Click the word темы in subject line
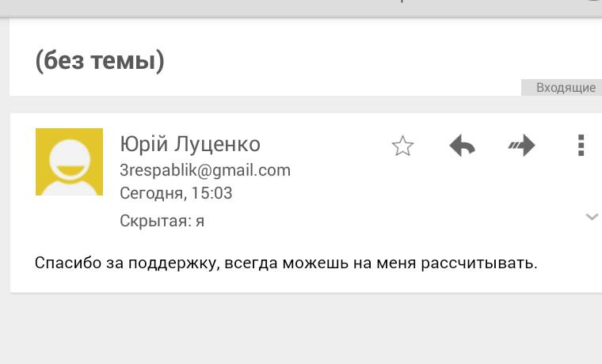This screenshot has height=364, width=602. pyautogui.click(x=125, y=61)
